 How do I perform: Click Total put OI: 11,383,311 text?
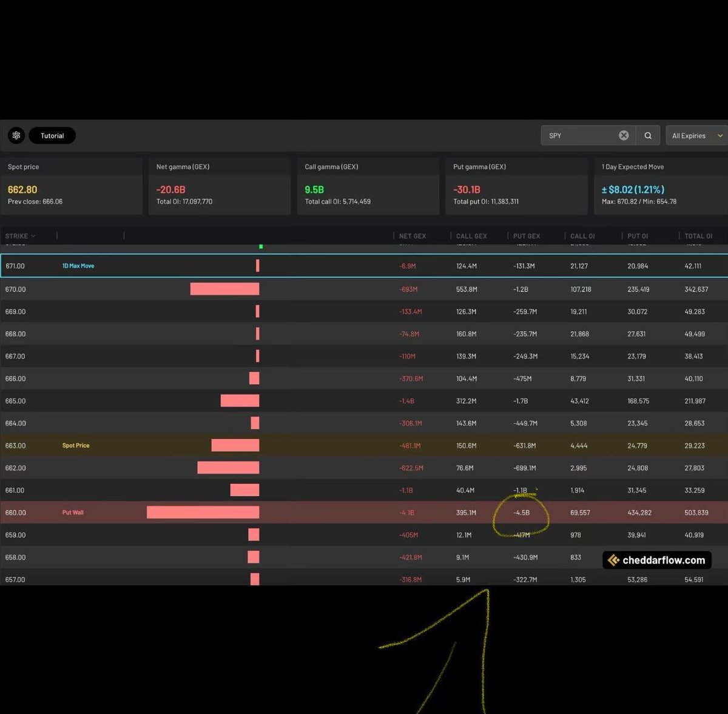[x=486, y=201]
